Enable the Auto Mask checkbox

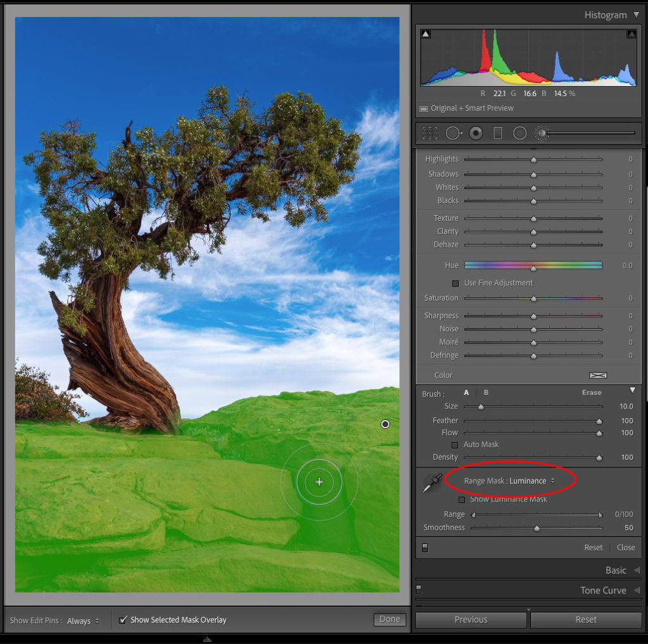454,445
